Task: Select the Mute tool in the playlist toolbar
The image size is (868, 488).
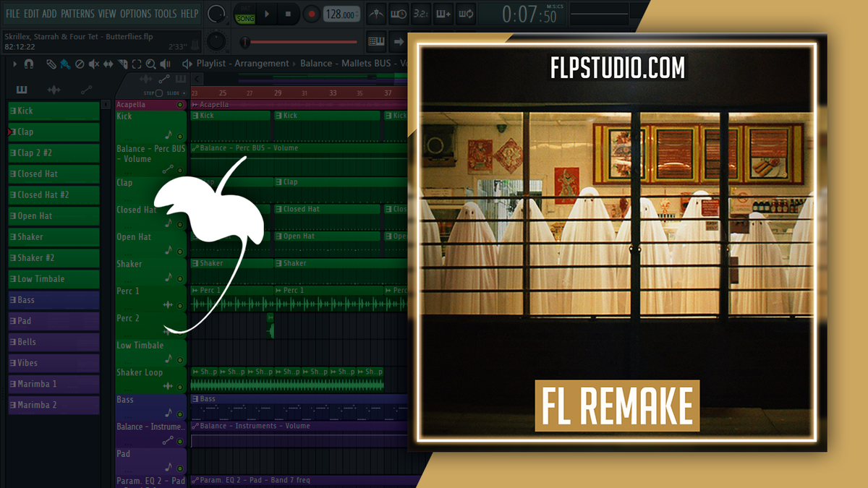Action: (94, 64)
